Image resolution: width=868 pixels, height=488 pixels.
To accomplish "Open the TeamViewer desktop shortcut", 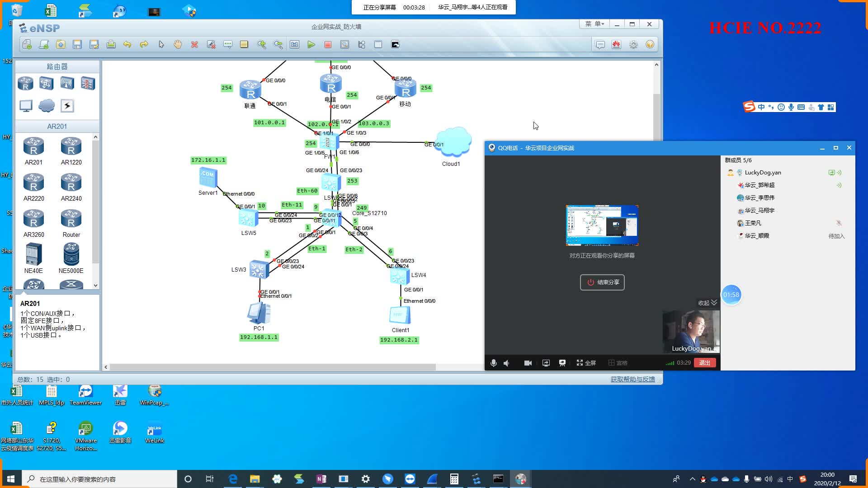I will (85, 394).
